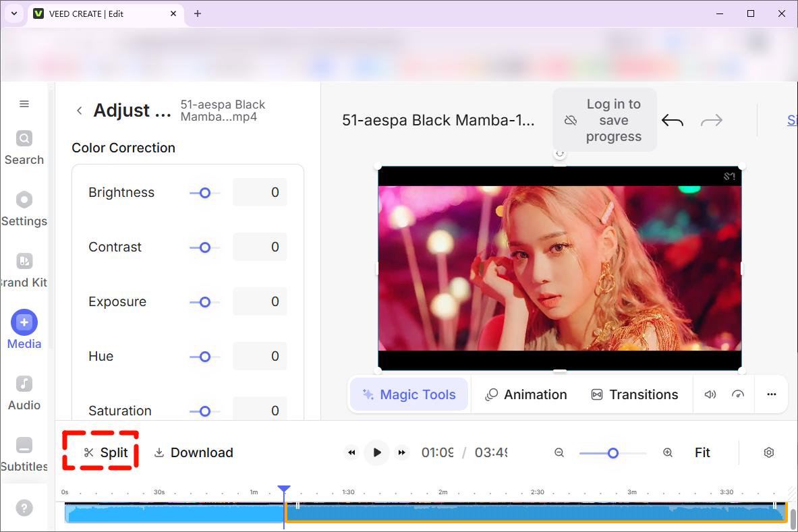Click the Split scissors button
Screen dimensions: 798x532
coord(106,452)
